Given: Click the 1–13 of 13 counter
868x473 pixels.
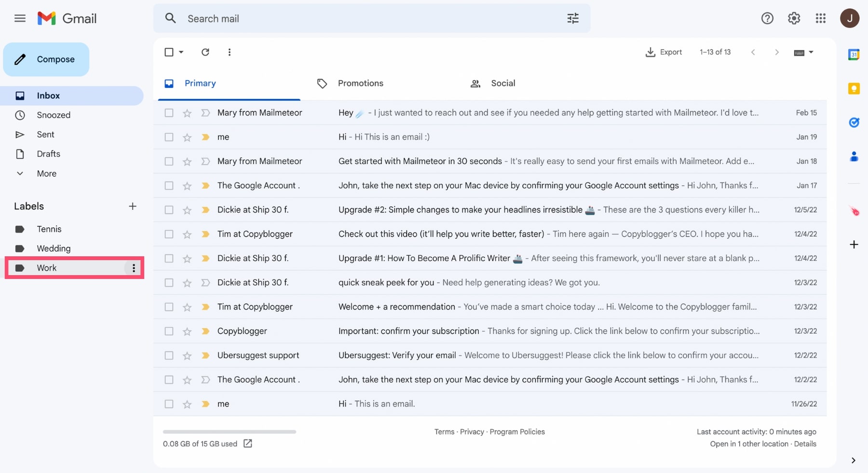Looking at the screenshot, I should tap(715, 52).
